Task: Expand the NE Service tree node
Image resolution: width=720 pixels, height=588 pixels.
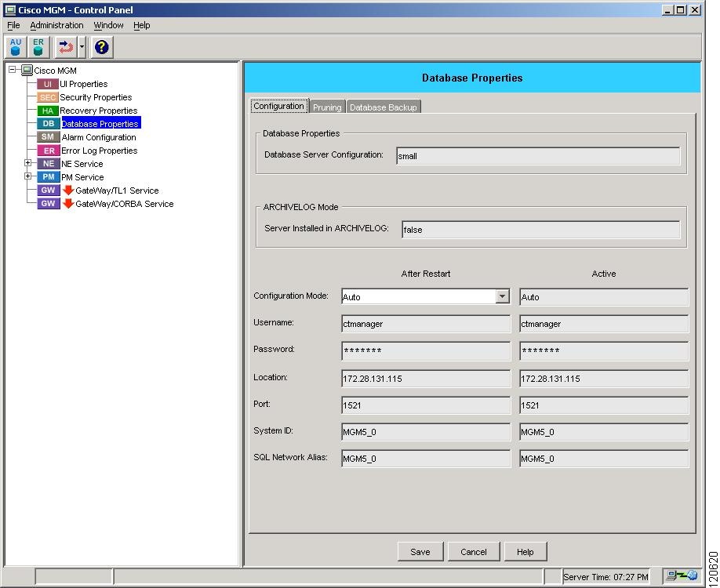Action: pyautogui.click(x=28, y=163)
